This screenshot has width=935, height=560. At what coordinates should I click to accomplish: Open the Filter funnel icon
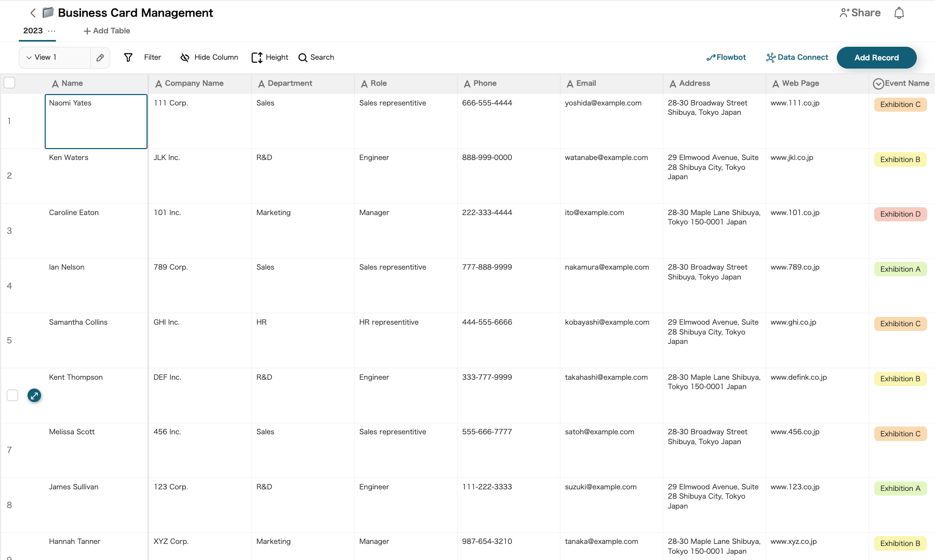128,58
